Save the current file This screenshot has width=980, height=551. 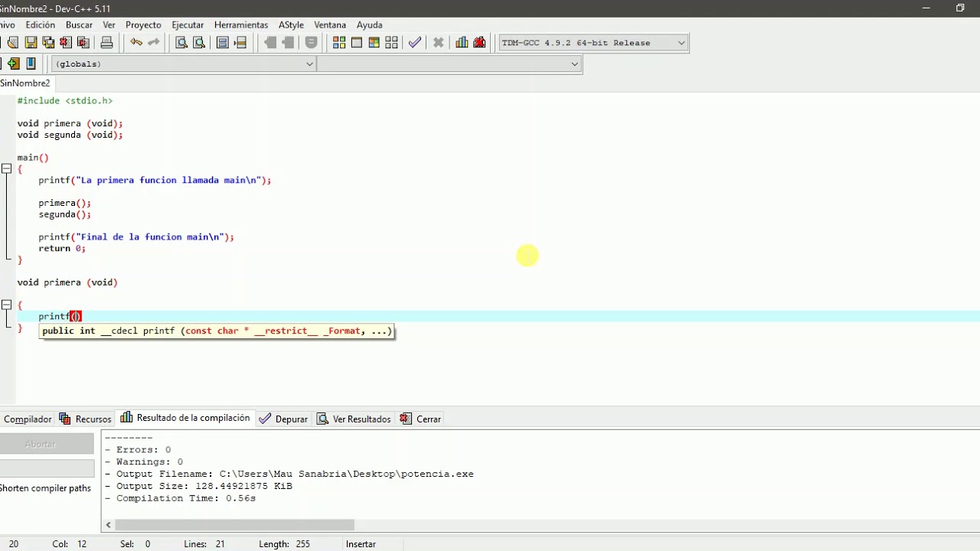[31, 43]
